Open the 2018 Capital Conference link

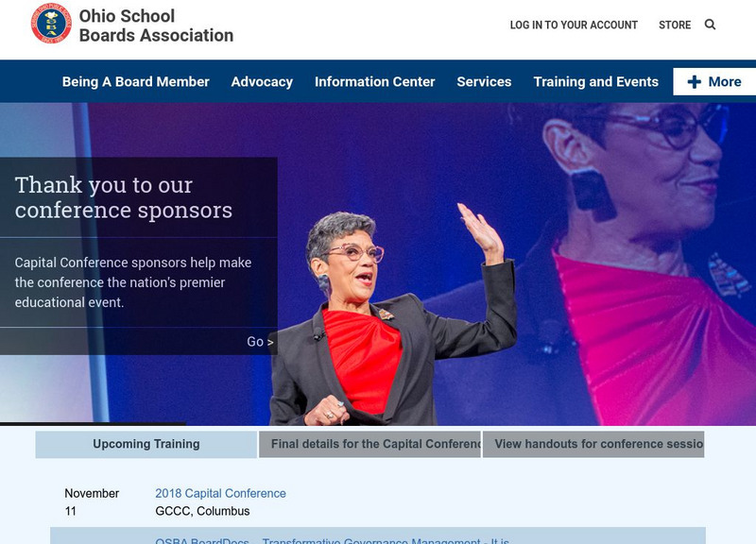[x=220, y=492]
